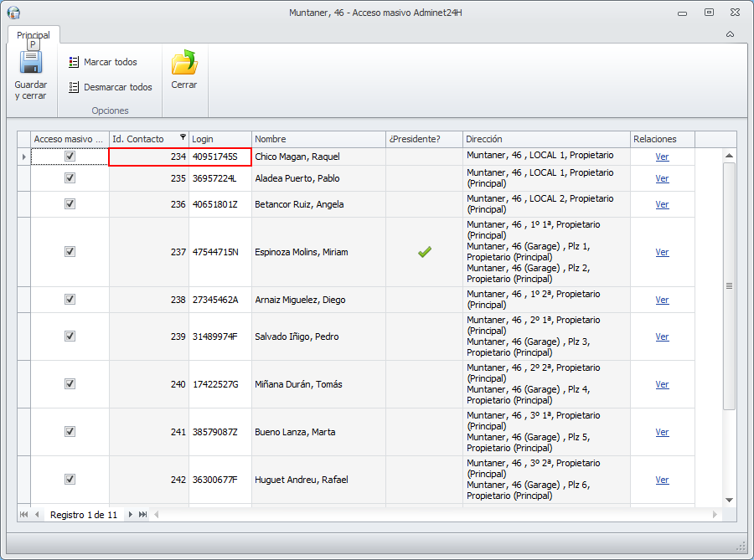Screen dimensions: 754x560
Task: Click the Guardar y cerrar save icon
Action: (31, 63)
